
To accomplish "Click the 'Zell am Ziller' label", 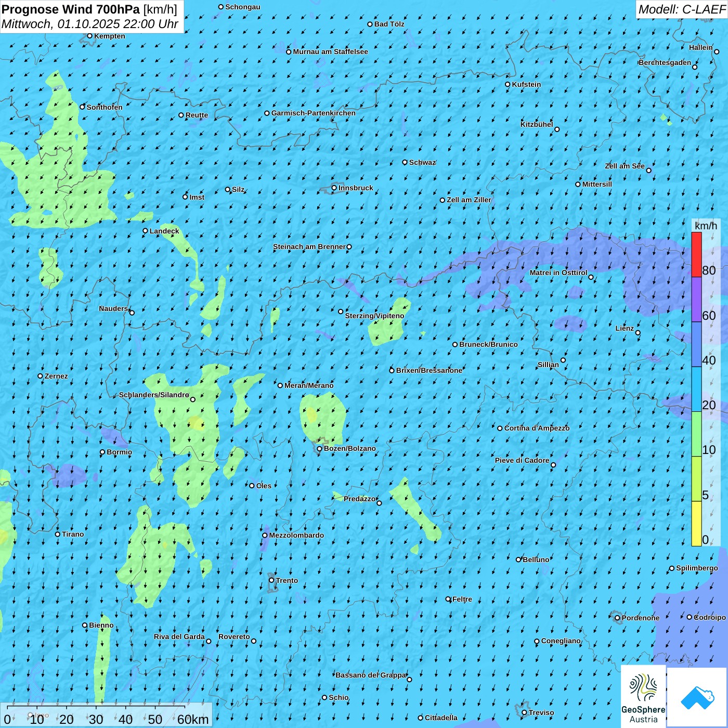I will pos(469,200).
